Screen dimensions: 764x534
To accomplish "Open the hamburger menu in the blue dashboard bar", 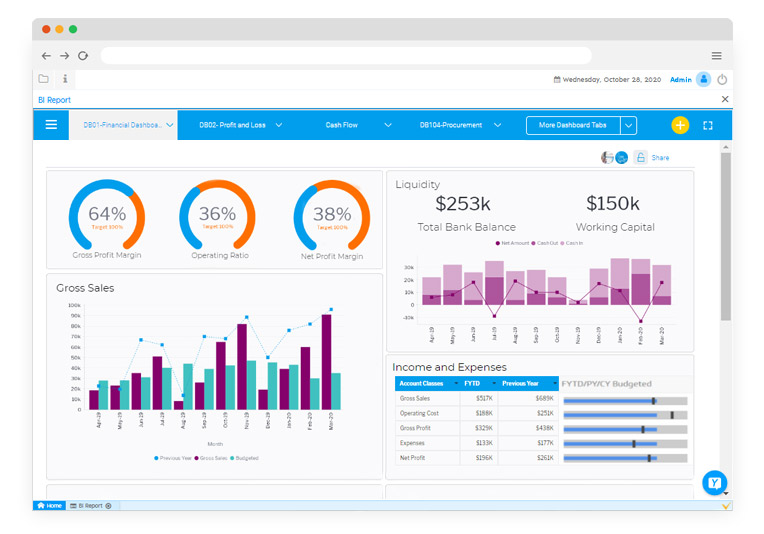I will (x=51, y=125).
